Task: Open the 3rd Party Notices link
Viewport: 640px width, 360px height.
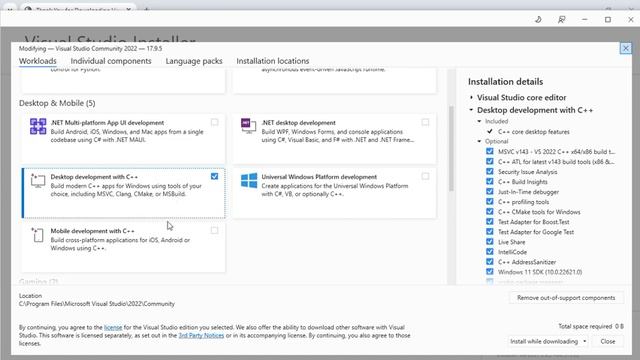Action: pyautogui.click(x=201, y=336)
